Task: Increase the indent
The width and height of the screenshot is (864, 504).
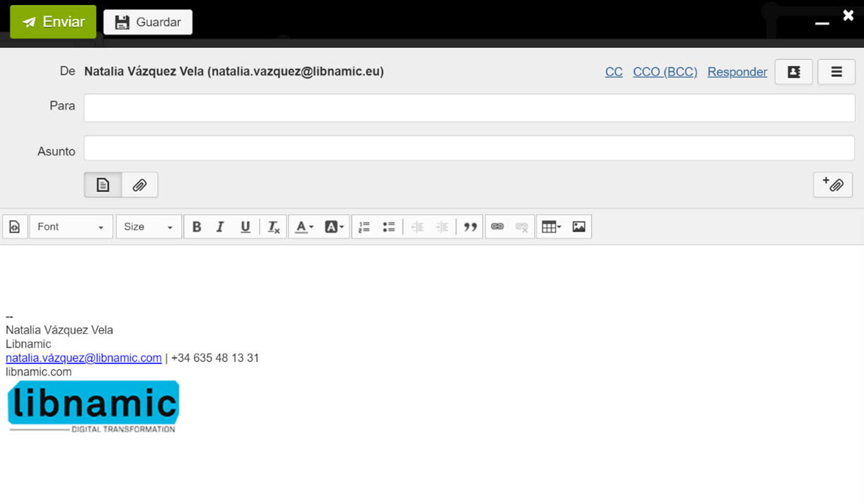Action: [x=442, y=227]
